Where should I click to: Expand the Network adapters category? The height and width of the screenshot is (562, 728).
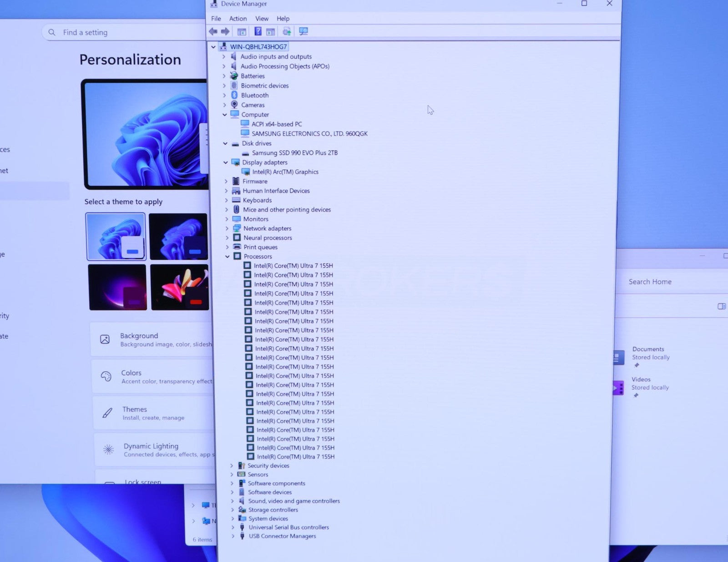(x=227, y=228)
